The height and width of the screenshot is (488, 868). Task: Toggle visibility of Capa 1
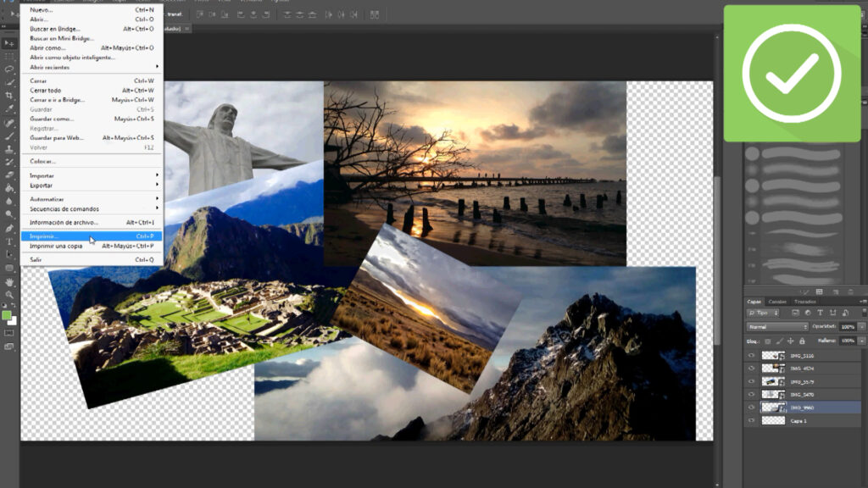[750, 419]
